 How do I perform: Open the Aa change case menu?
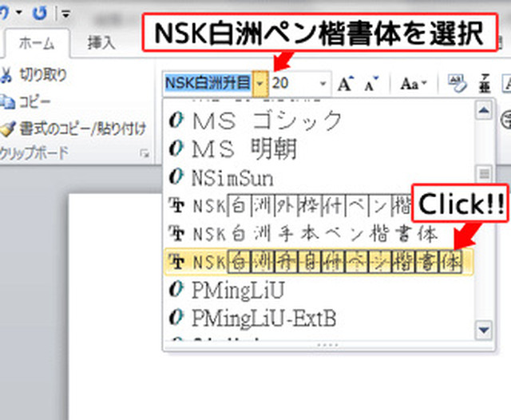coord(414,84)
